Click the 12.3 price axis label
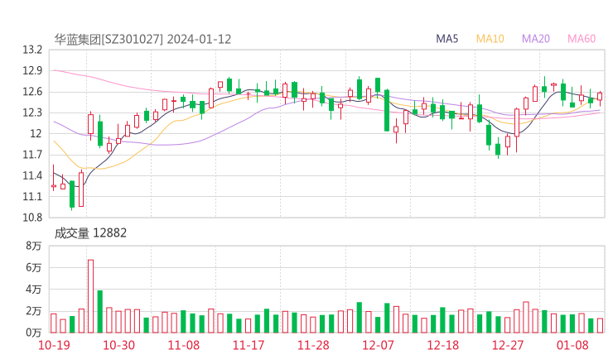 [x=32, y=113]
